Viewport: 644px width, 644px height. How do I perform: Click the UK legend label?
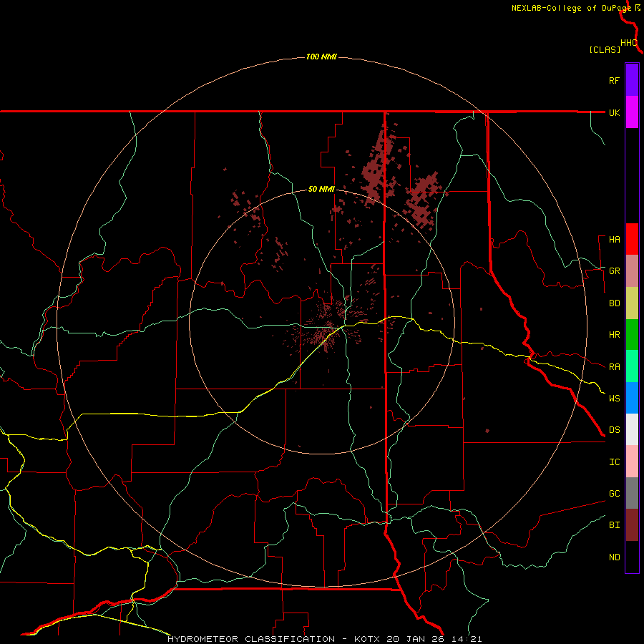pyautogui.click(x=615, y=112)
